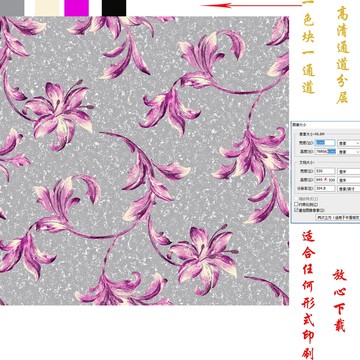Image resolution: width=360 pixels, height=360 pixels.
Task: Open the pixel height unit dropdown
Action: pos(349,152)
